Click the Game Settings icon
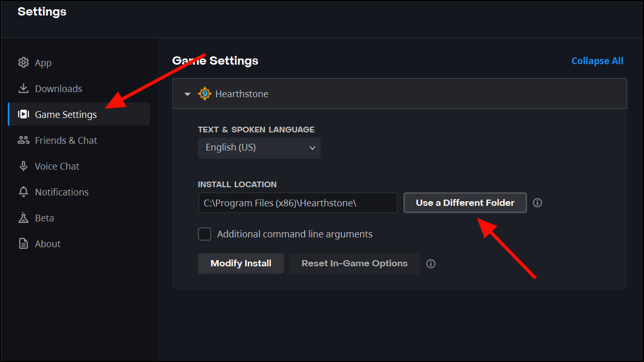The height and width of the screenshot is (362, 644). pyautogui.click(x=23, y=114)
